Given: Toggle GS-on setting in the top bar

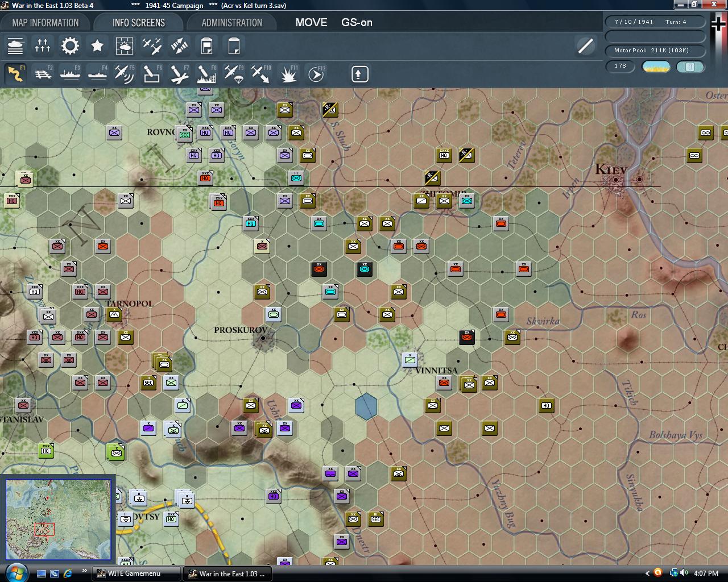Looking at the screenshot, I should click(x=356, y=23).
